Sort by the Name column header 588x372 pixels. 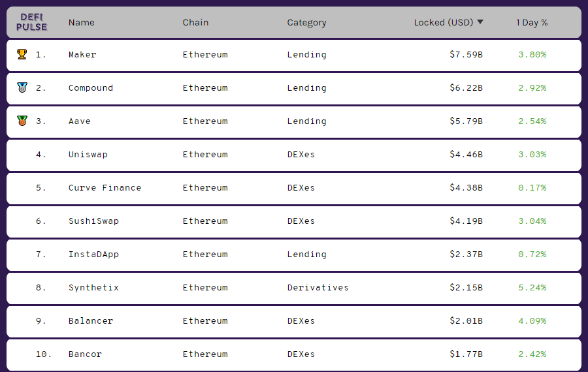point(82,22)
